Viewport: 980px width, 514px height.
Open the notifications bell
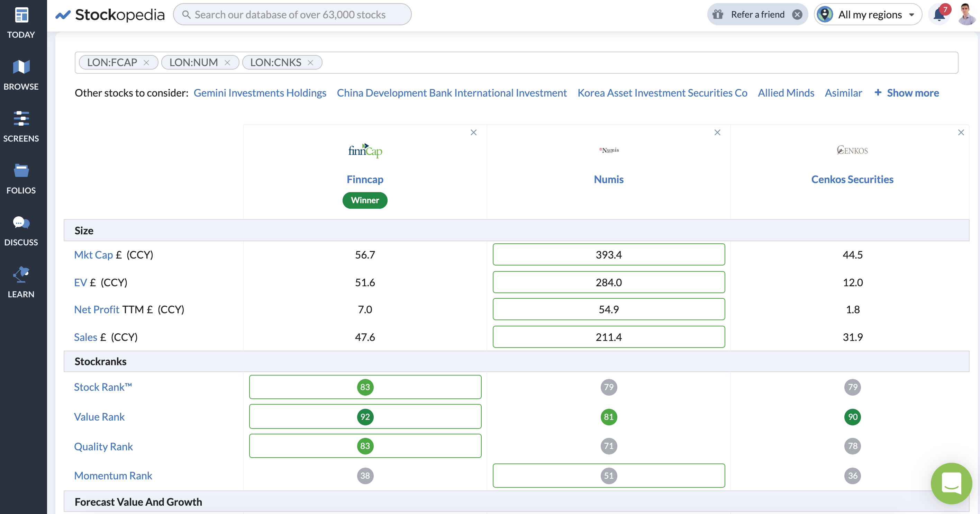(939, 15)
